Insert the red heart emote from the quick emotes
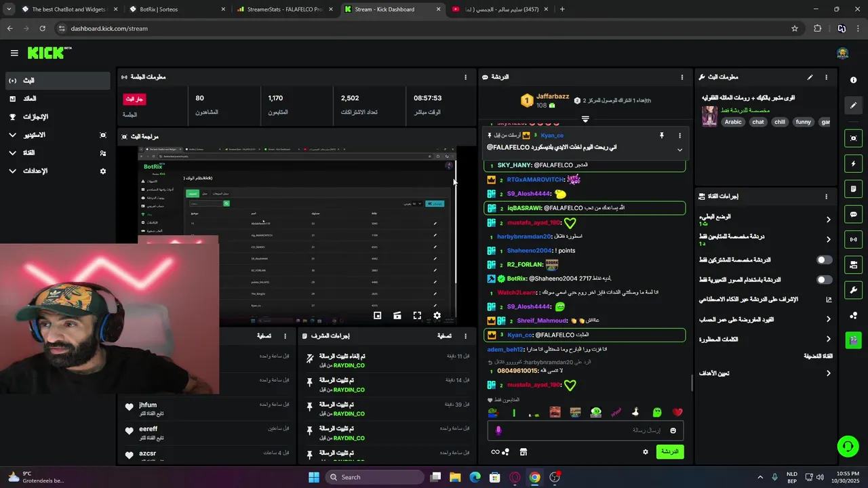 point(677,412)
